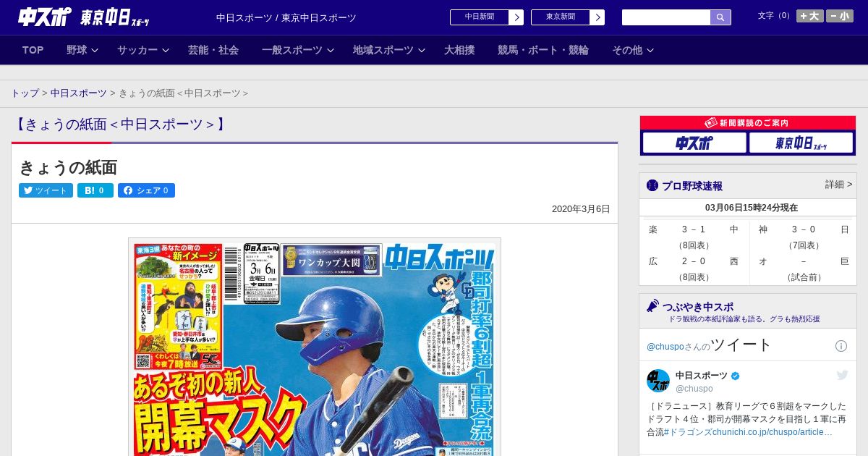Click the magnifier search button
The height and width of the screenshot is (456, 868).
pos(720,17)
